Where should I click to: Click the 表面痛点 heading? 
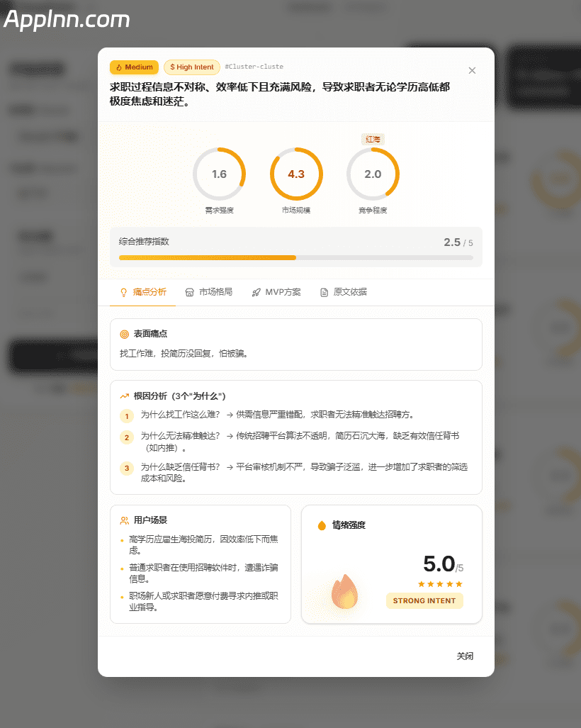click(150, 334)
